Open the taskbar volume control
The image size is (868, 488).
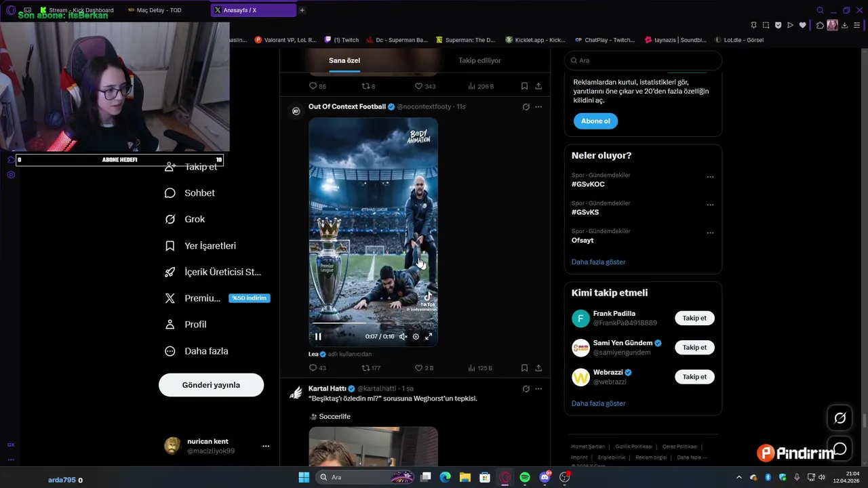(x=821, y=477)
